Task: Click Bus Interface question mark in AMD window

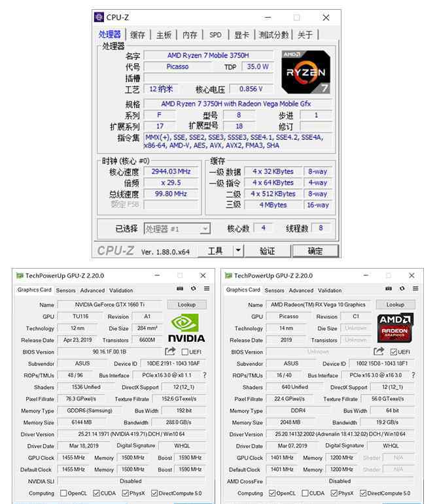Action: tap(413, 375)
